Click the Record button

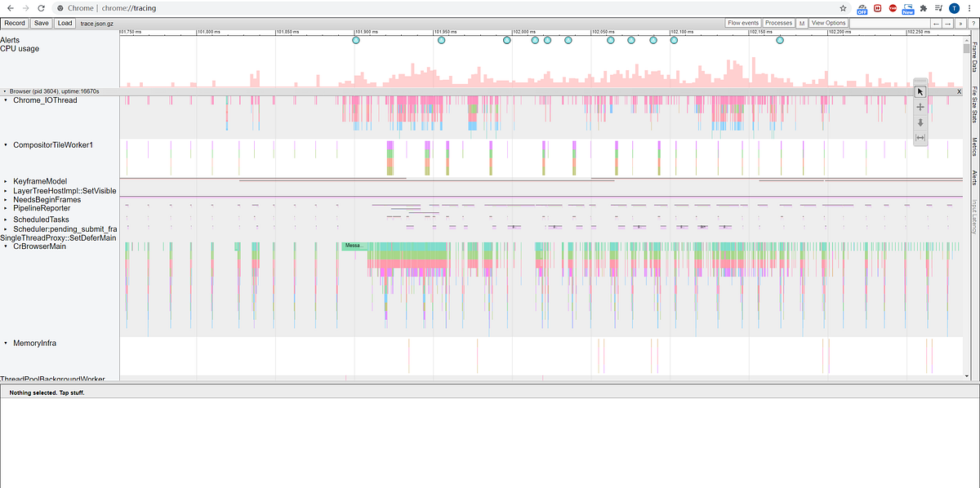(x=15, y=23)
